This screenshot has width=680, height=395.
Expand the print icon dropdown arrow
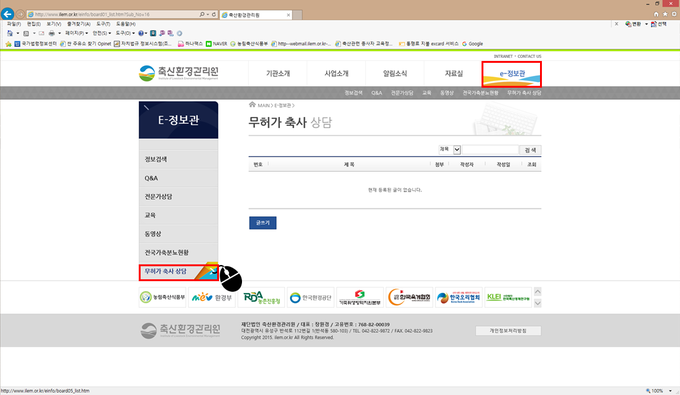point(59,33)
